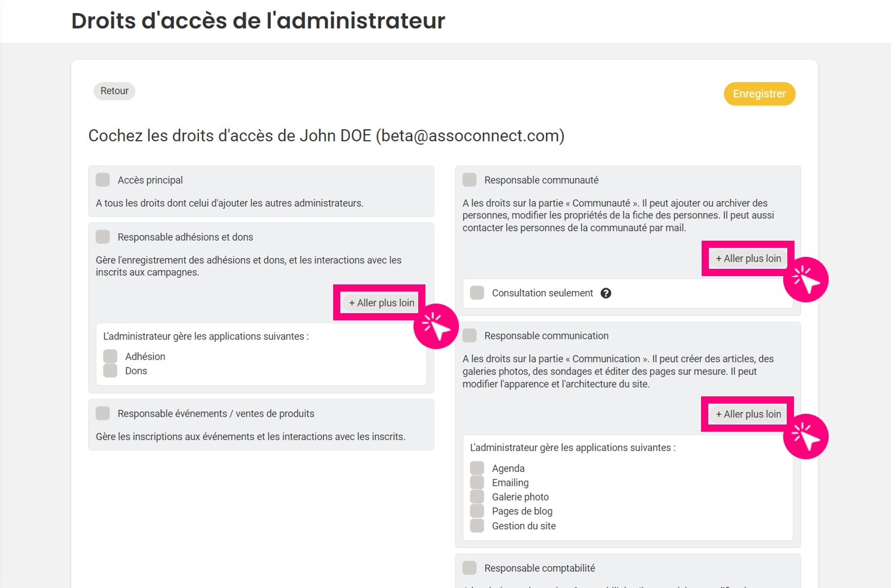Check the Accès principal checkbox

(103, 180)
